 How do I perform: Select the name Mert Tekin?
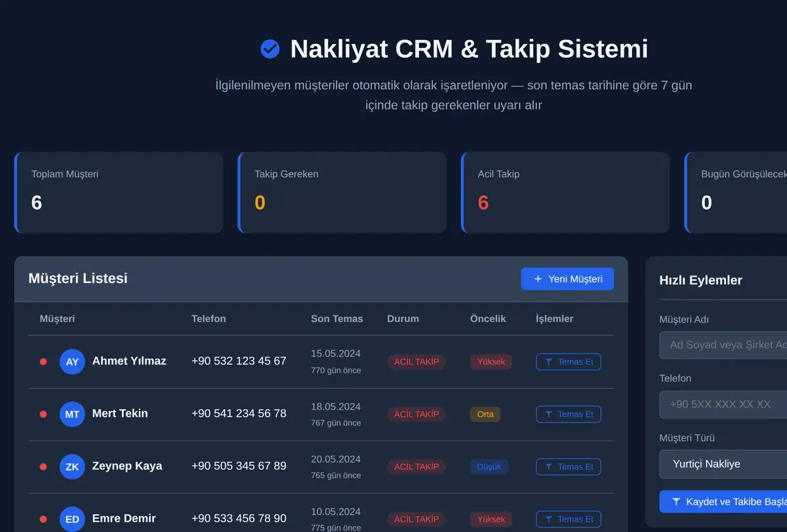point(120,413)
